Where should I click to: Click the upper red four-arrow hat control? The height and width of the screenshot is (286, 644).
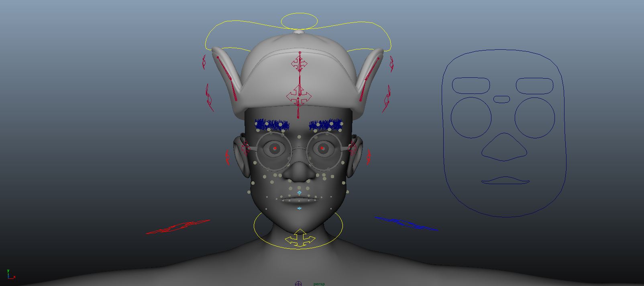[x=300, y=63]
